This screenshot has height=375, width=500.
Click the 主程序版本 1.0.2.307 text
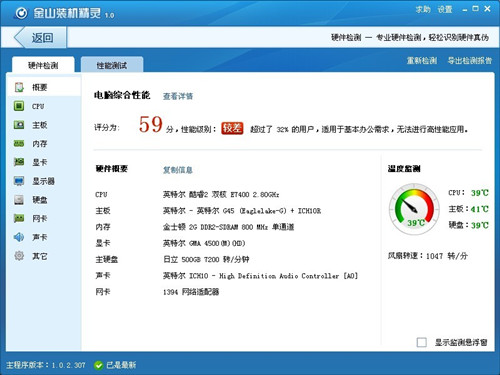(46, 365)
